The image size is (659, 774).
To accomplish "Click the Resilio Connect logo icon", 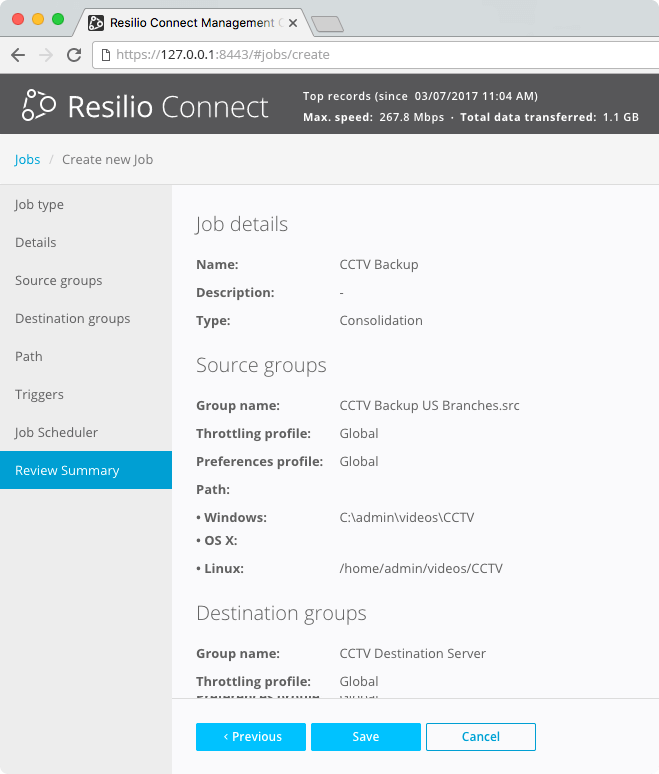I will click(39, 105).
